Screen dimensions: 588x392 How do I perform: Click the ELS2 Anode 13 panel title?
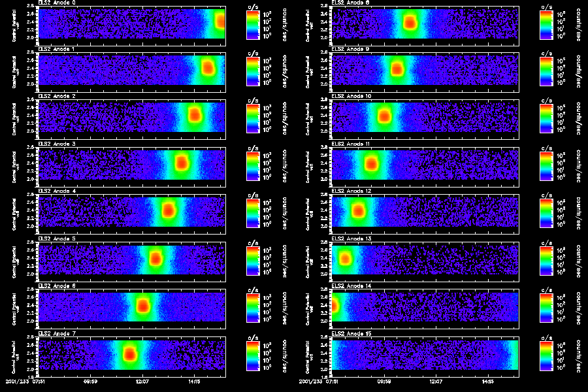[x=351, y=239]
